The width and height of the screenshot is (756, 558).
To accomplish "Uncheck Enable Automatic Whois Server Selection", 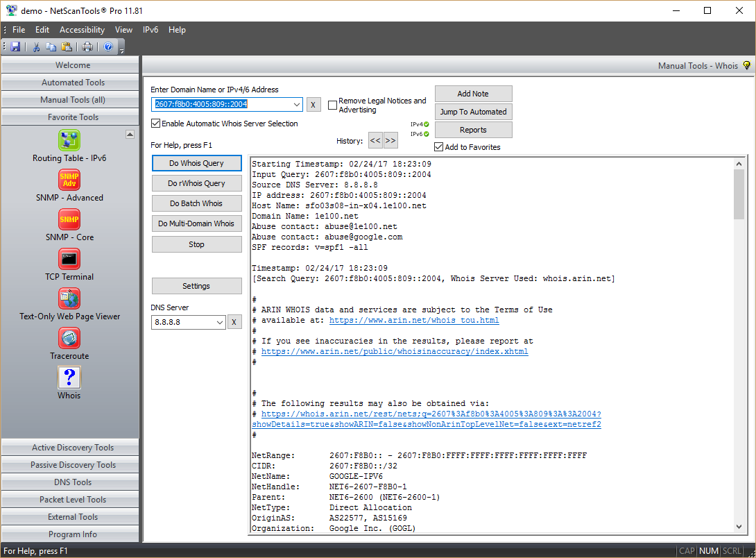I will 156,124.
